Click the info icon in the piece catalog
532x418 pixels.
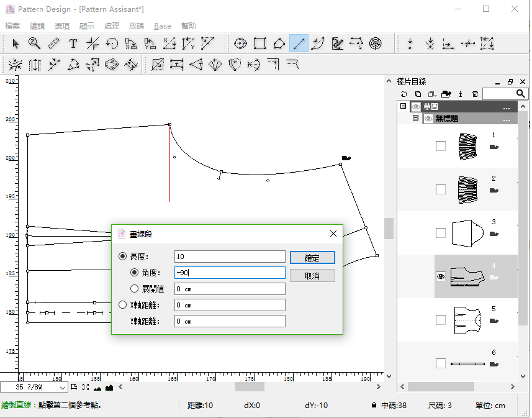(460, 94)
